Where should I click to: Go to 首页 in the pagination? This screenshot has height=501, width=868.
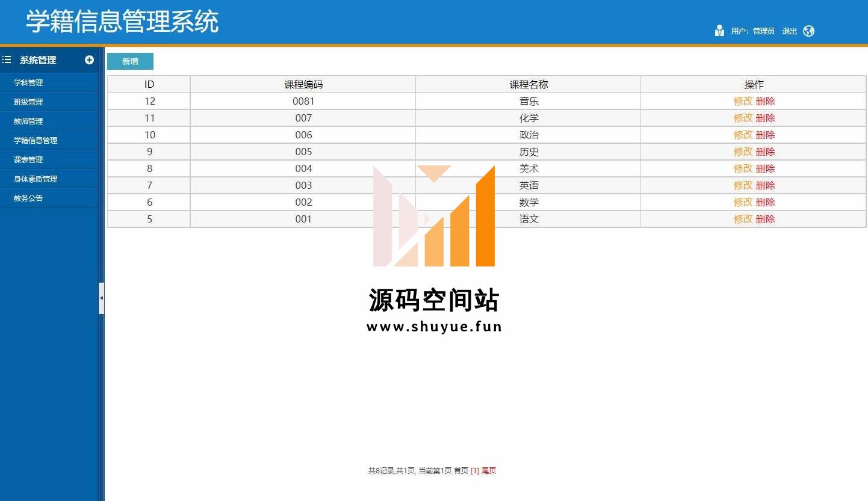click(x=460, y=471)
